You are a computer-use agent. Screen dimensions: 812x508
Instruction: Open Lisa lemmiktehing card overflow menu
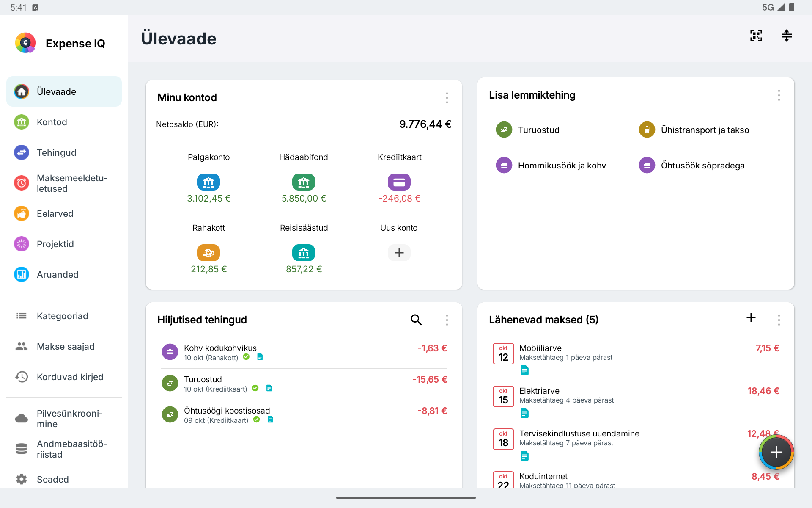(x=779, y=95)
